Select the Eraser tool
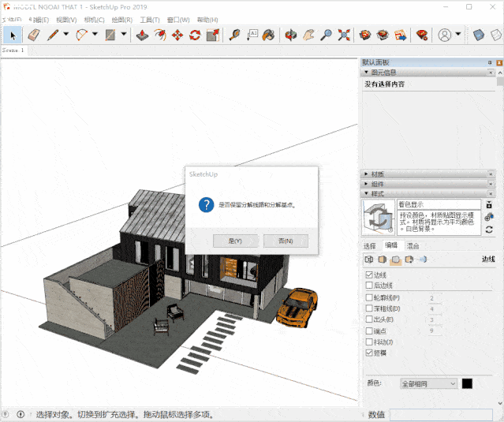This screenshot has width=504, height=422. 34,35
